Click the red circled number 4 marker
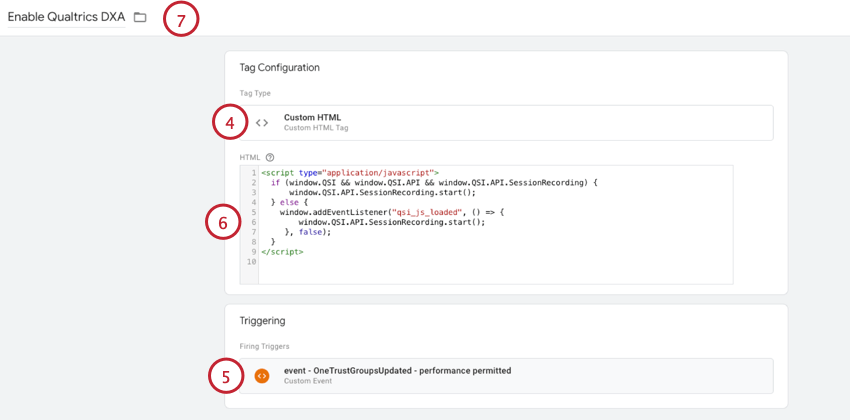 point(229,123)
